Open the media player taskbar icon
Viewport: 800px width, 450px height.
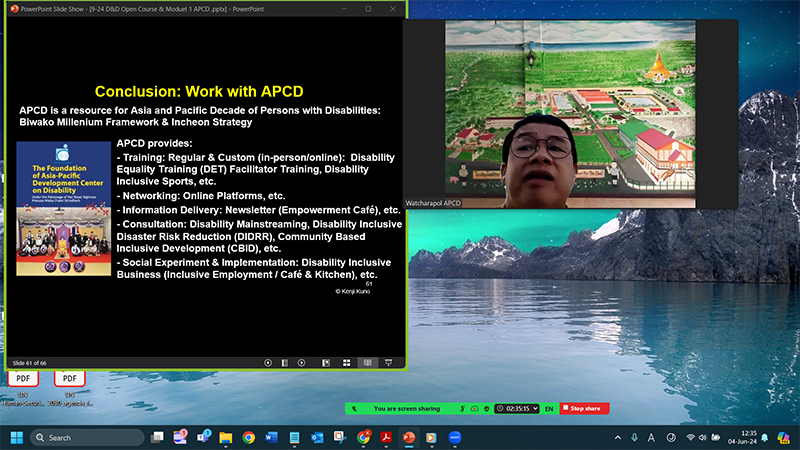(431, 438)
